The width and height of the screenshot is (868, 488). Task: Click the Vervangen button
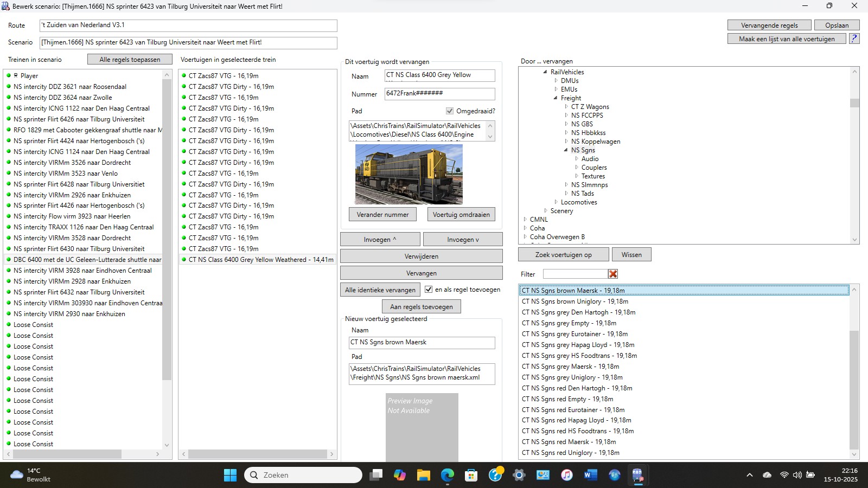pyautogui.click(x=421, y=273)
